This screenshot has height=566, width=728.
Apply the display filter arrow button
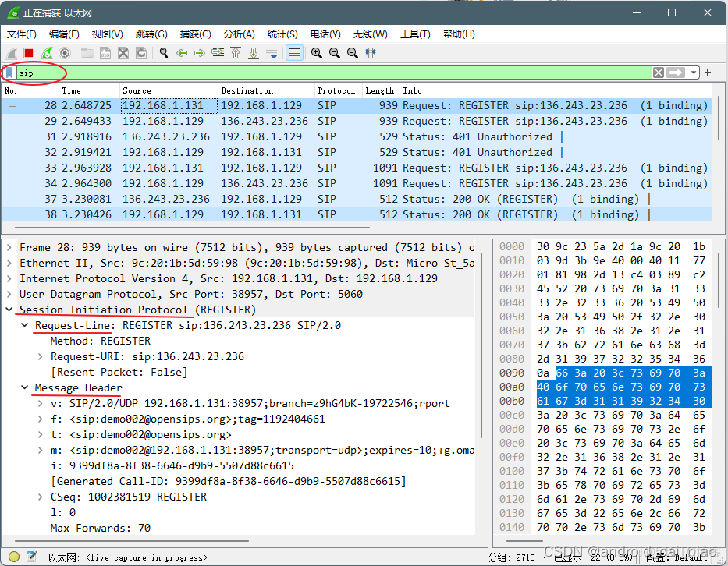click(676, 73)
